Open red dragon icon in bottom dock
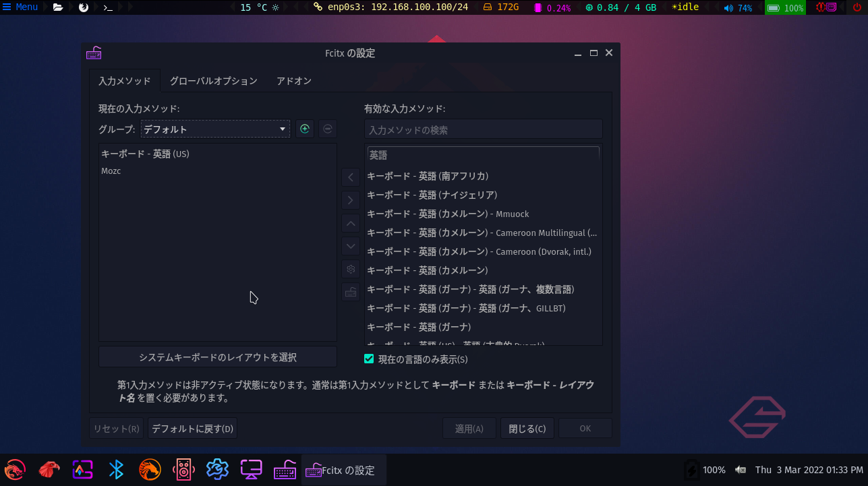Viewport: 868px width, 486px height. coord(15,469)
